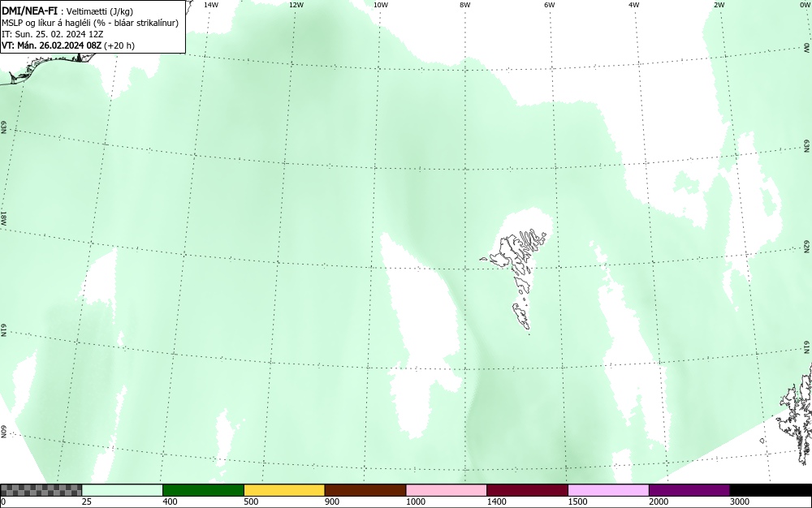The width and height of the screenshot is (812, 508).
Task: Click the black legend swatch above 3000
Action: click(x=771, y=490)
